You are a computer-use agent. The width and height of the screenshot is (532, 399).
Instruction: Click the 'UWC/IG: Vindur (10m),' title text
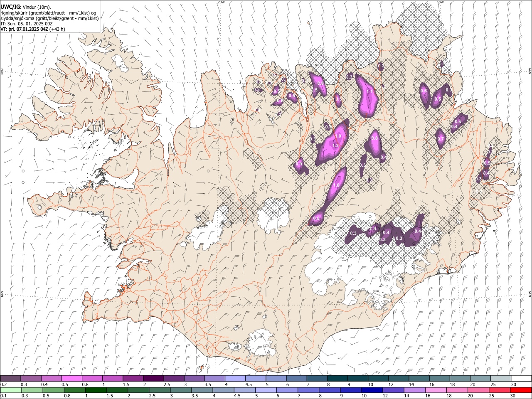(26, 7)
